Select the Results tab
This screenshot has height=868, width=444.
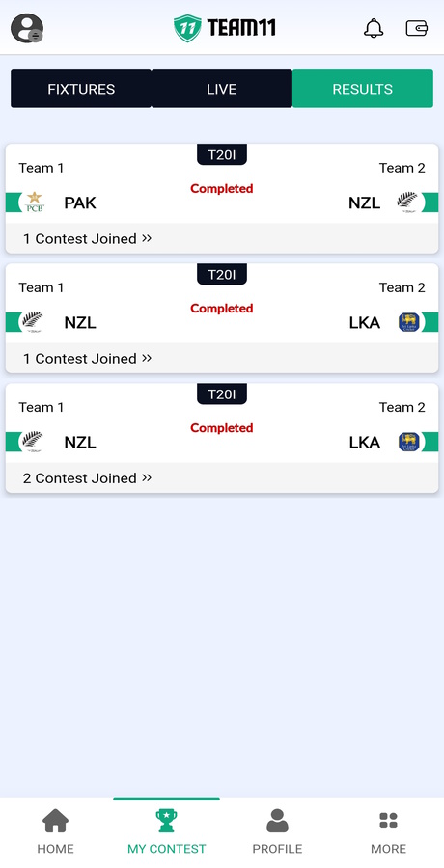[x=363, y=89]
